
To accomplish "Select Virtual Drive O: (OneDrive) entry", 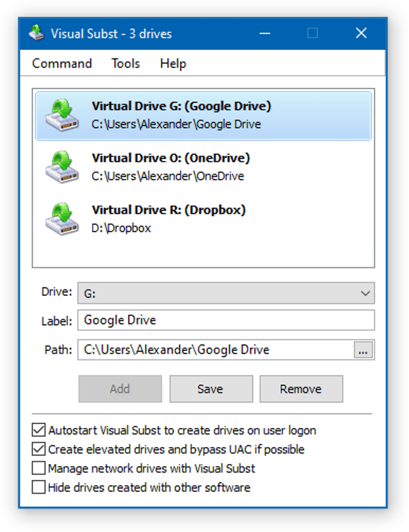I will 203,168.
